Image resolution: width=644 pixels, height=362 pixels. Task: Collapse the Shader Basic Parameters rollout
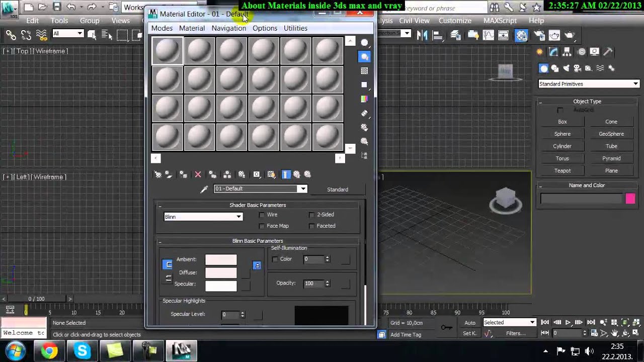258,205
